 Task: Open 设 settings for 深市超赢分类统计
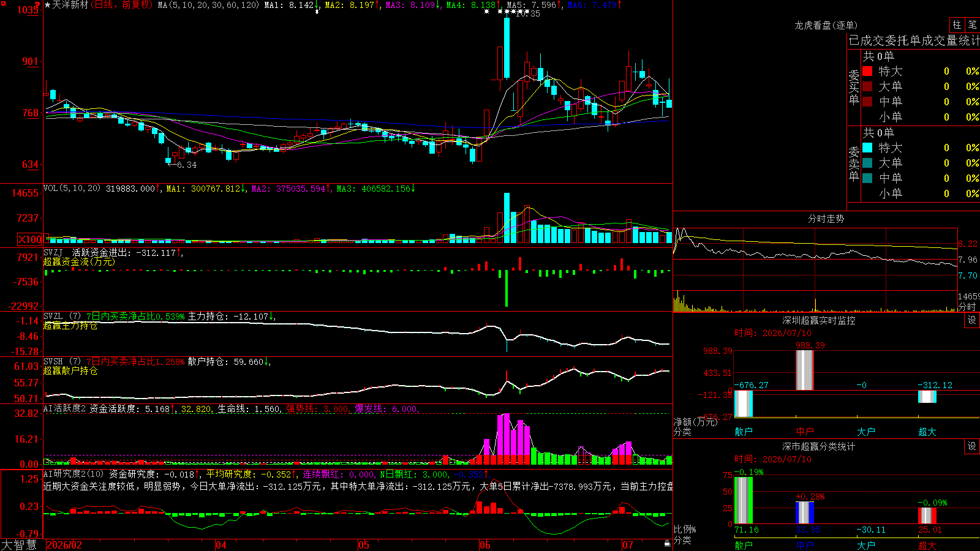(x=972, y=446)
